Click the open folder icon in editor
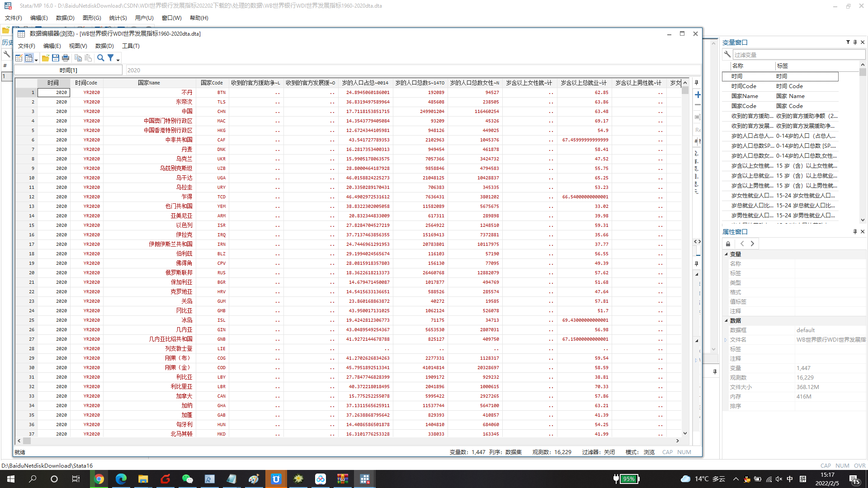The image size is (868, 488). click(45, 58)
